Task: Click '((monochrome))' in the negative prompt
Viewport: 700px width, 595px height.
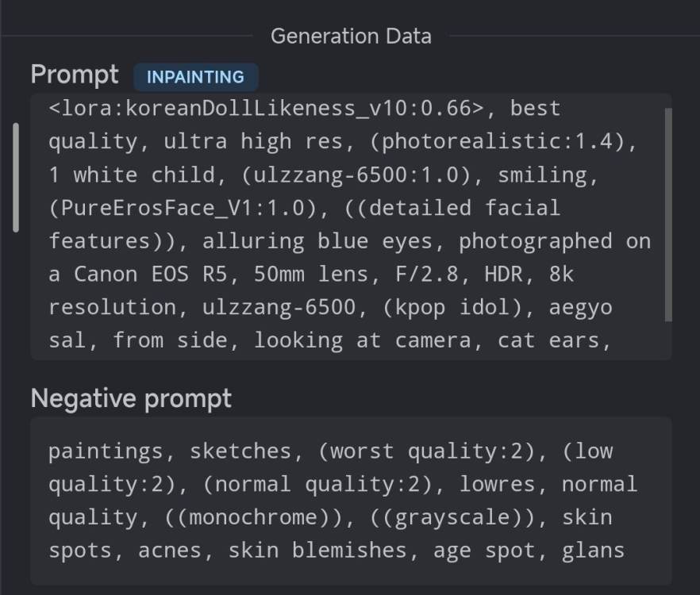Action: pyautogui.click(x=253, y=517)
